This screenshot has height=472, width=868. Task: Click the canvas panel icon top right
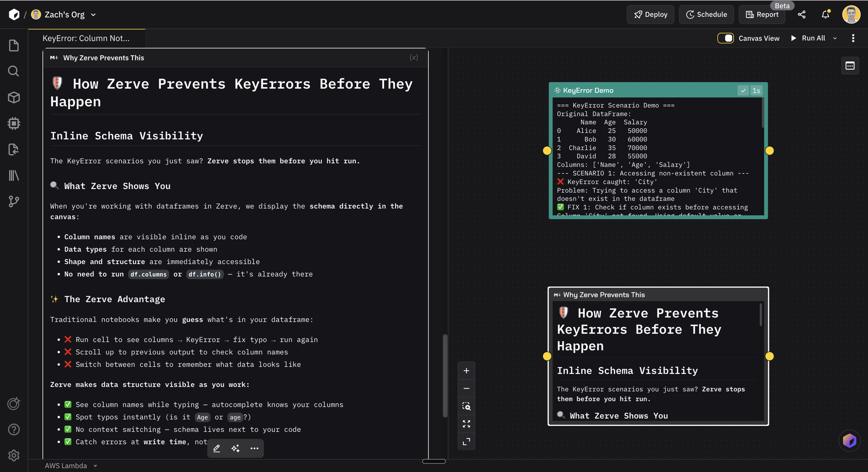point(850,66)
